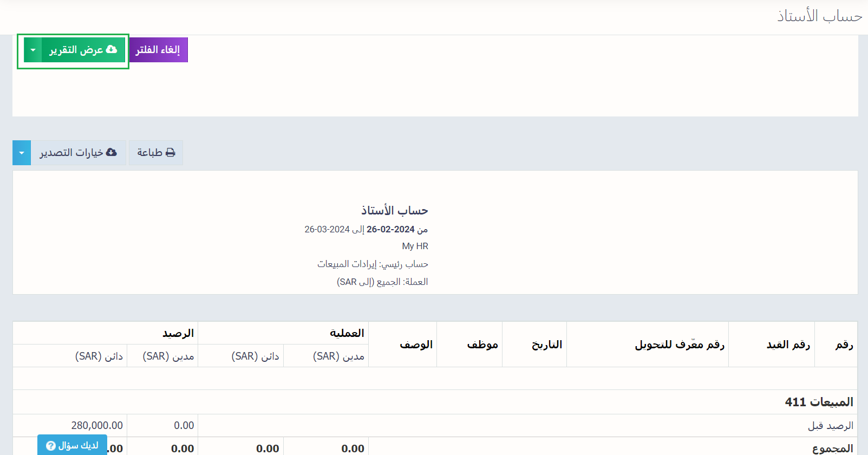Click the رقم القيد column header
This screenshot has width=868, height=455.
(788, 344)
